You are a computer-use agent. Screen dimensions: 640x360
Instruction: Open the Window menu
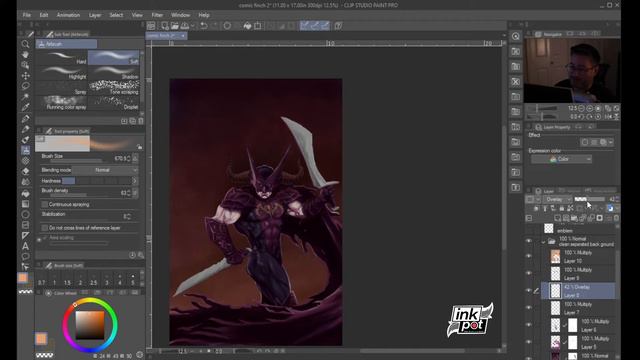(x=180, y=15)
